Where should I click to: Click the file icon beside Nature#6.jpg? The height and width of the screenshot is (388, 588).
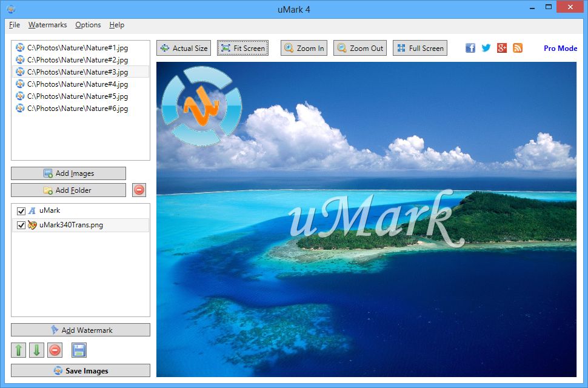pos(20,109)
